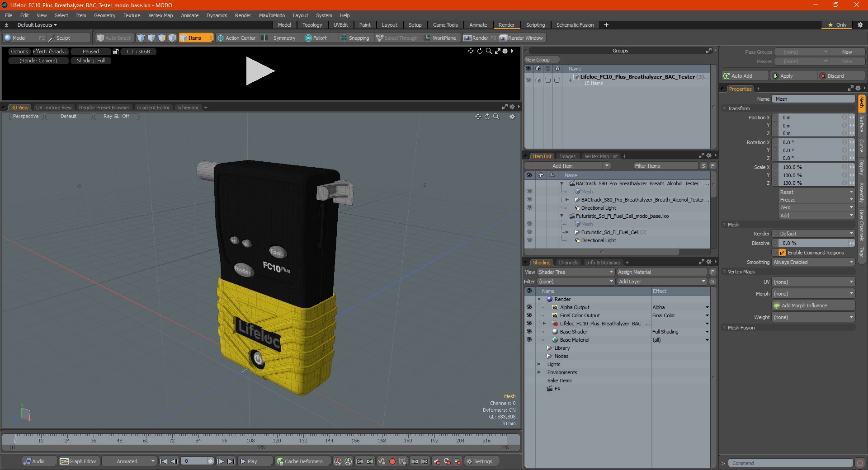The image size is (868, 470).
Task: Click the Command input field
Action: click(x=790, y=463)
